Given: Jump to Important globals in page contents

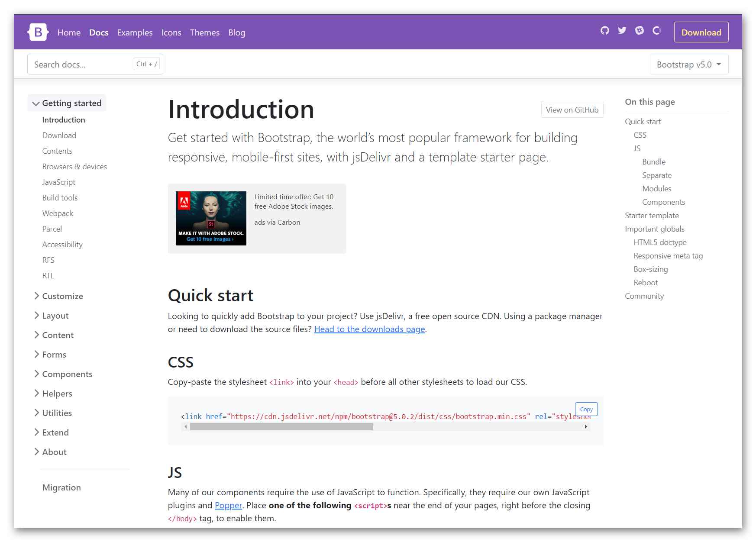Looking at the screenshot, I should coord(655,229).
